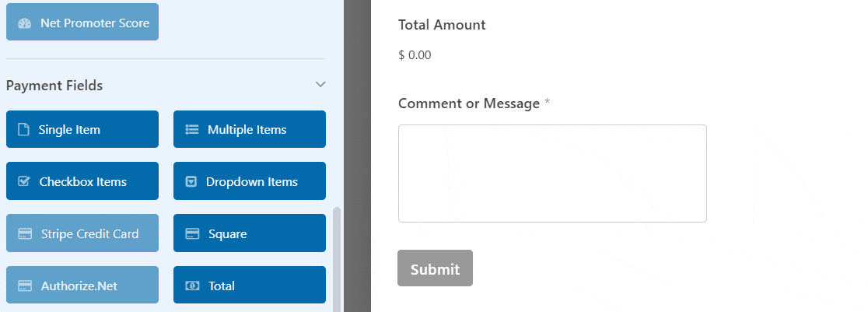This screenshot has width=868, height=312.
Task: Select the Comment or Message label
Action: pos(469,103)
